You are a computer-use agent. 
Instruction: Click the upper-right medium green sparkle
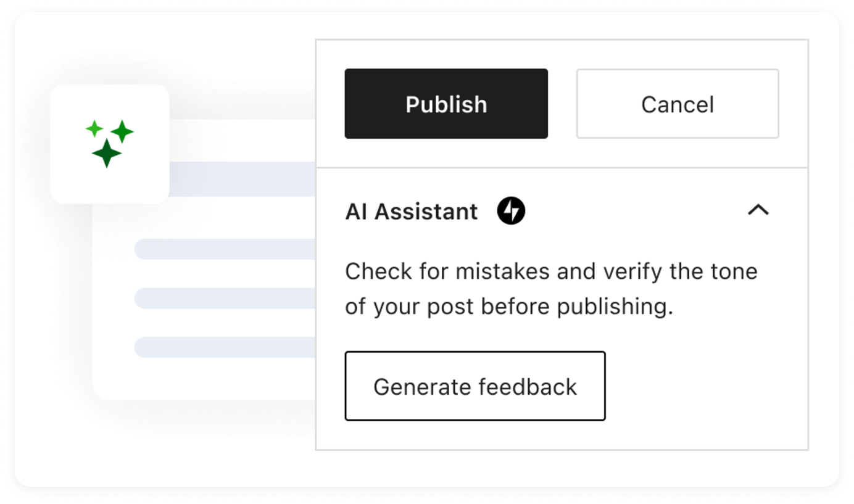(x=122, y=131)
